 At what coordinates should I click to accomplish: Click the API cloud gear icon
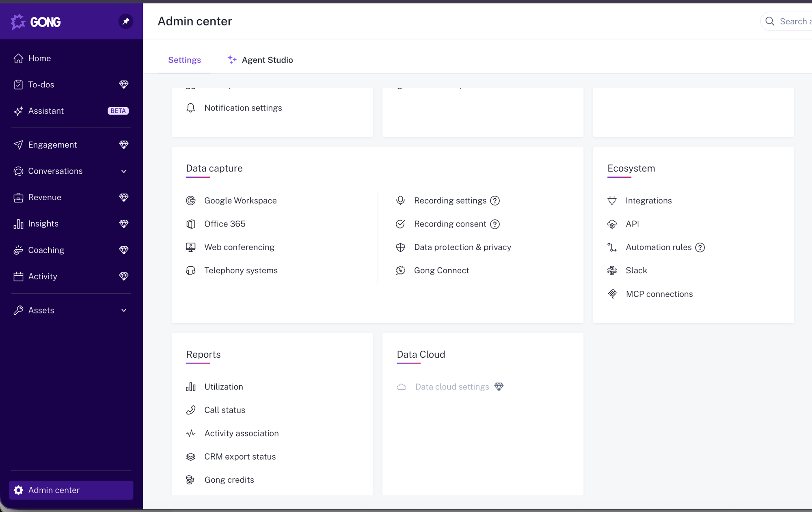612,224
